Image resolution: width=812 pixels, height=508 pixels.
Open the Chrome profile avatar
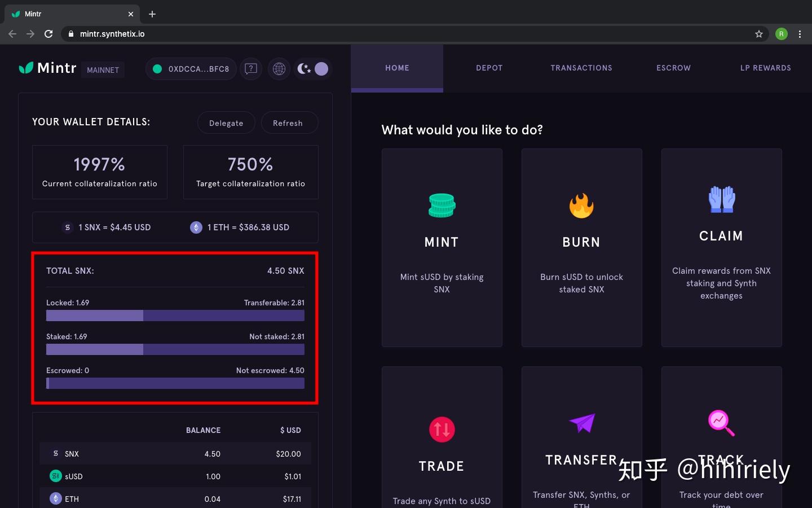(x=782, y=34)
